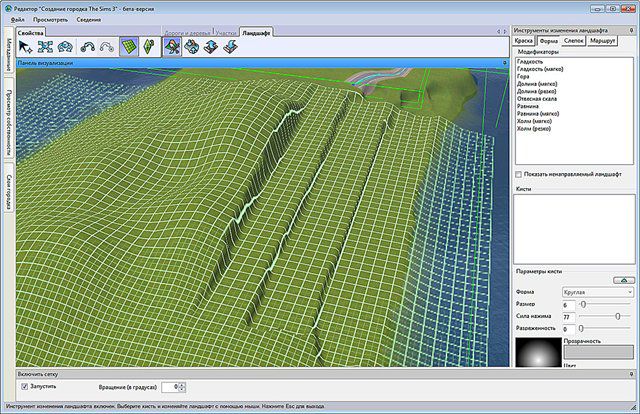Toggle the Запустить checkbox
Image resolution: width=640 pixels, height=414 pixels.
pos(25,385)
